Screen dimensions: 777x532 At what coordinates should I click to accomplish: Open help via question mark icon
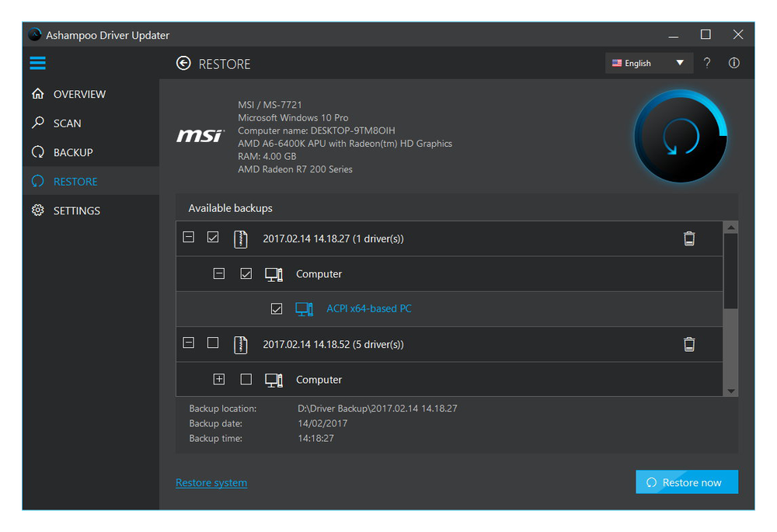[707, 63]
